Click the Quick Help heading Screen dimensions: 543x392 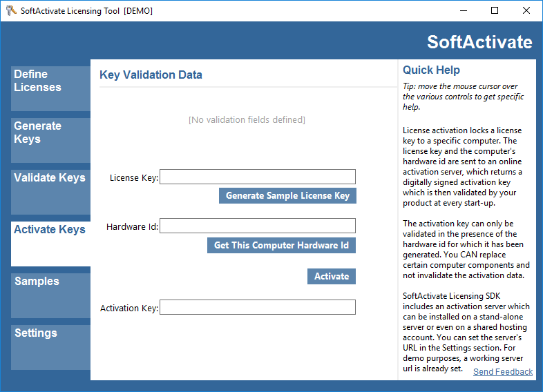coord(431,70)
